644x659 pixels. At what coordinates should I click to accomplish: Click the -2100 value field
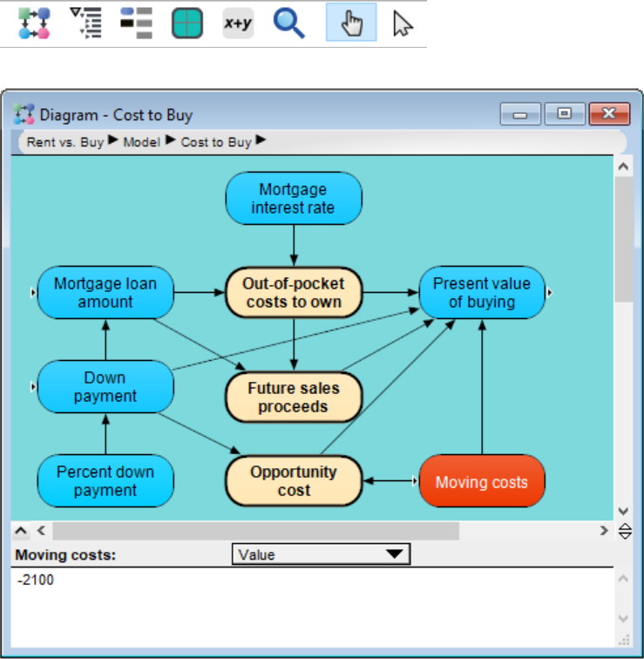coord(312,608)
